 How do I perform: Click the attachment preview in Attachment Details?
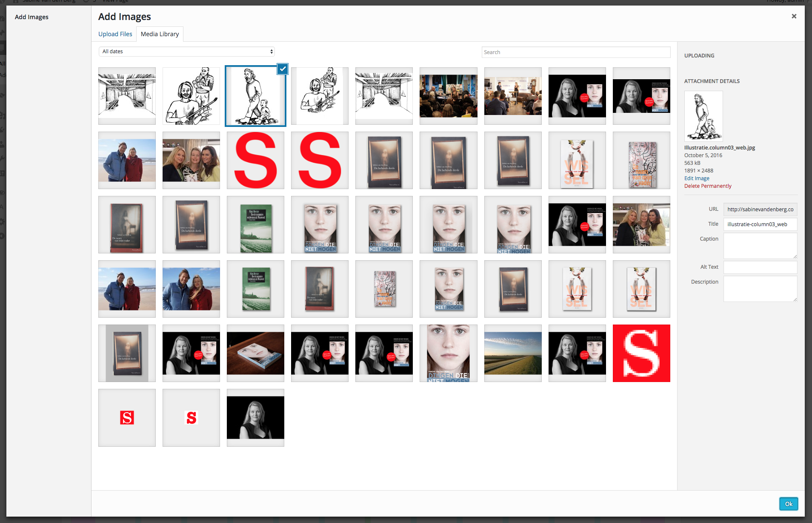tap(703, 115)
